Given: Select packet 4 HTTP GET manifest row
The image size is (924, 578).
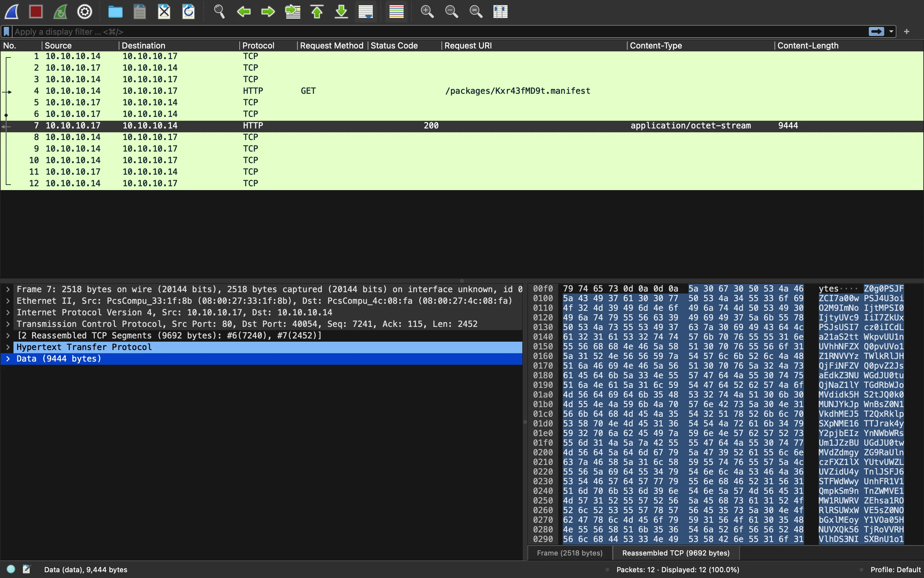Looking at the screenshot, I should click(462, 91).
